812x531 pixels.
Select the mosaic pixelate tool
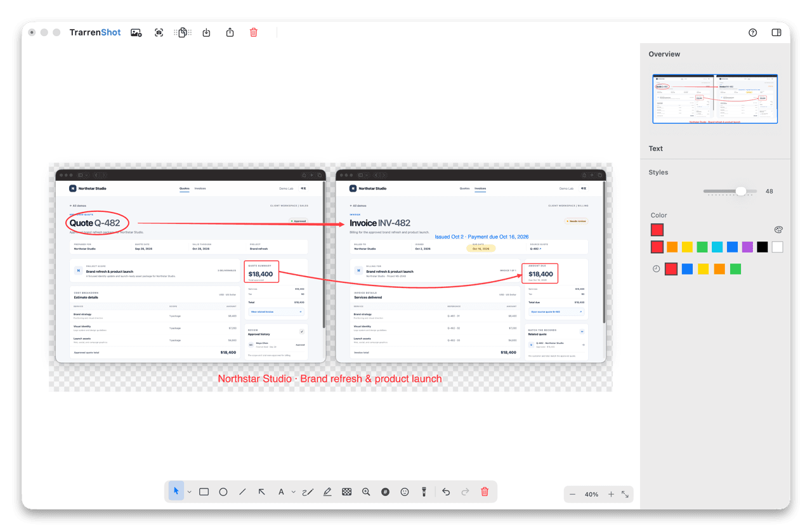coord(346,492)
